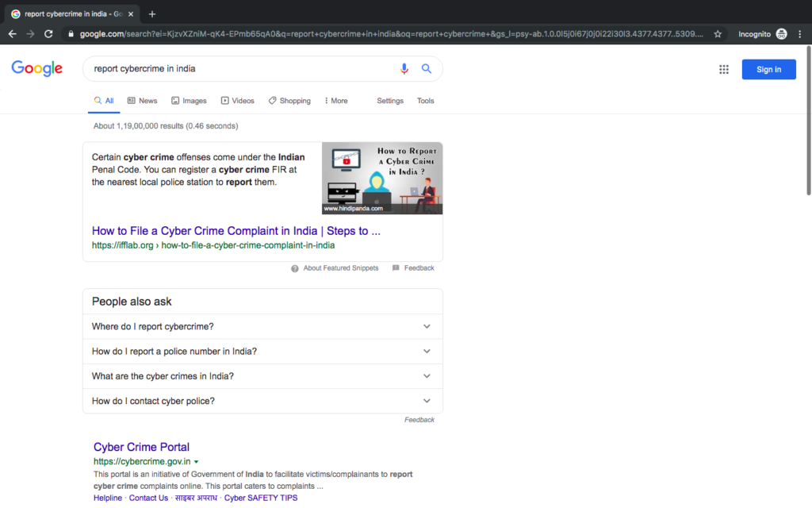Open the dropdown arrow next to cybercrime.gov.in
Viewport: 812px width, 508px height.
[197, 462]
